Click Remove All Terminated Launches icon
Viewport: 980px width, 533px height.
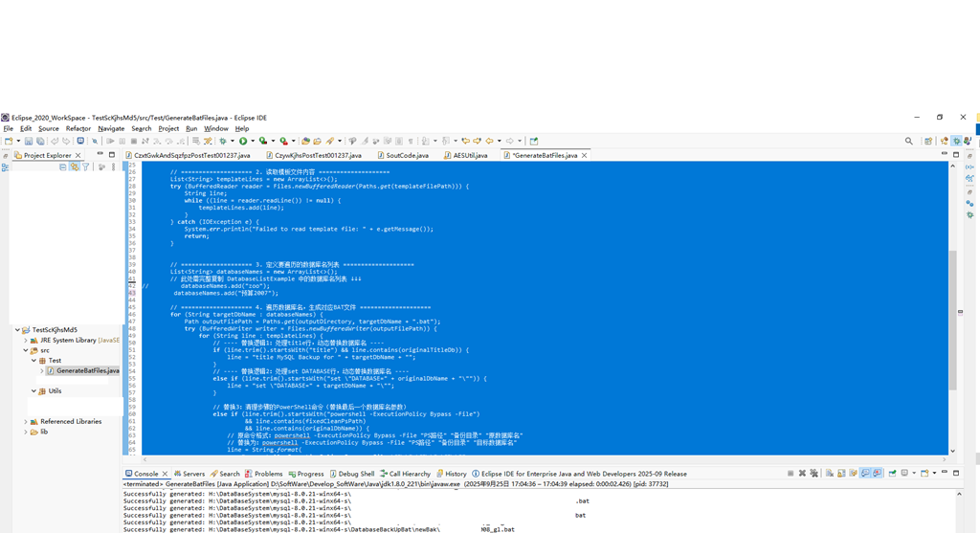[813, 473]
